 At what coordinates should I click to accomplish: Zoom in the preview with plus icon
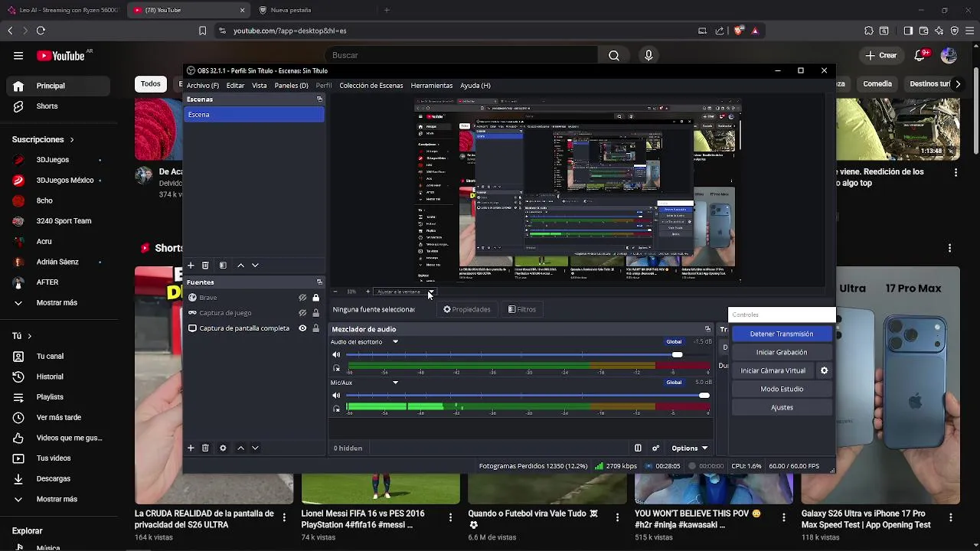coord(367,292)
